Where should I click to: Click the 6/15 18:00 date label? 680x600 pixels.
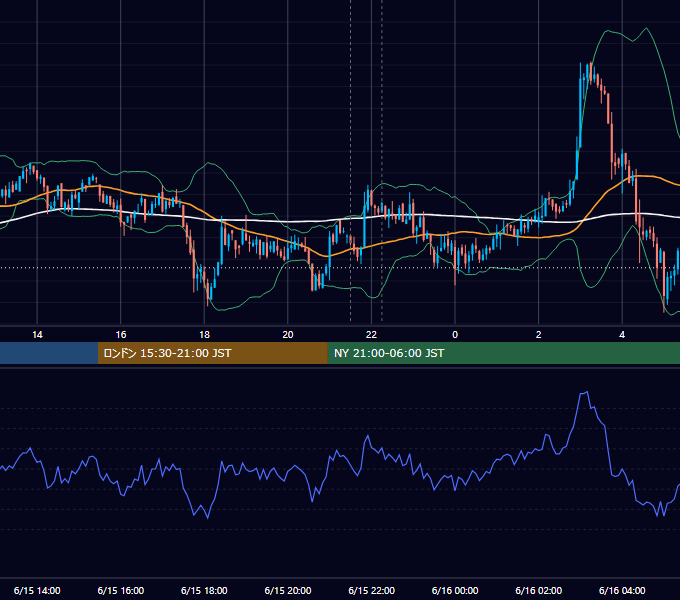coord(204,590)
